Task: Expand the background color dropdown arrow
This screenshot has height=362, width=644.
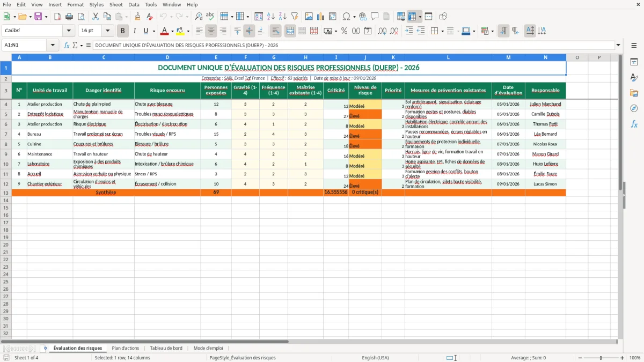Action: pyautogui.click(x=188, y=31)
